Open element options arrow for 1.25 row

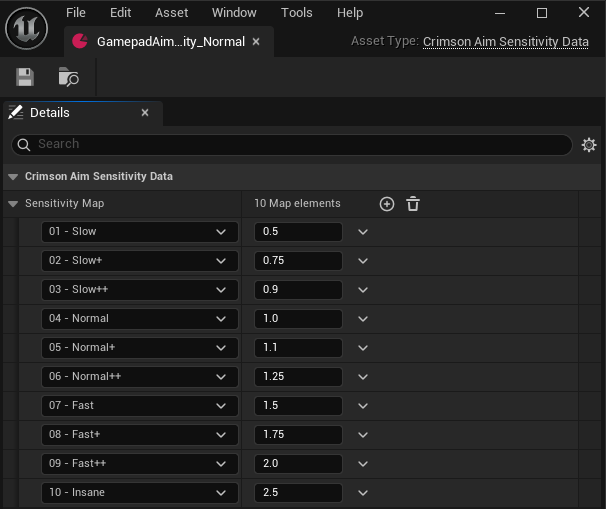pos(363,377)
